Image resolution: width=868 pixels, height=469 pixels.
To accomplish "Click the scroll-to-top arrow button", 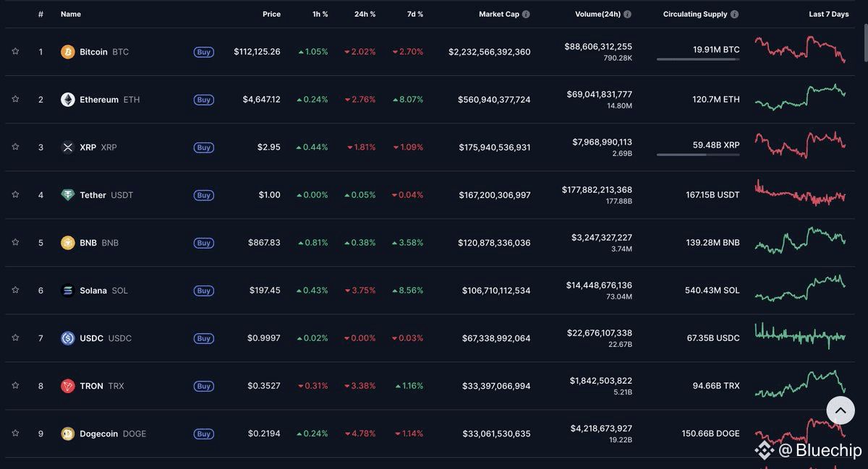I will pos(841,410).
